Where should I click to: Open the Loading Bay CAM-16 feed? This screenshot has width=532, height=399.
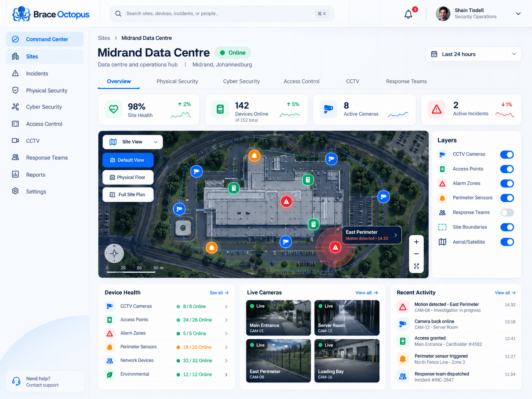point(347,361)
